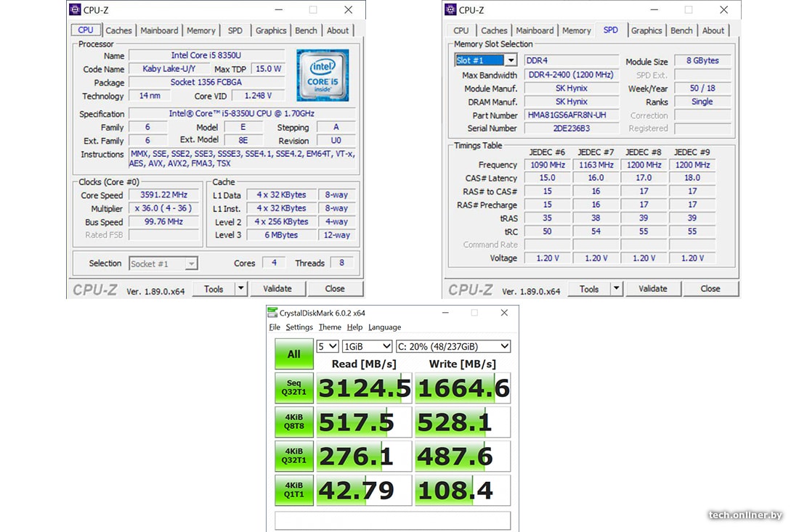Open the Settings menu in CrystalDiskMark

(299, 327)
